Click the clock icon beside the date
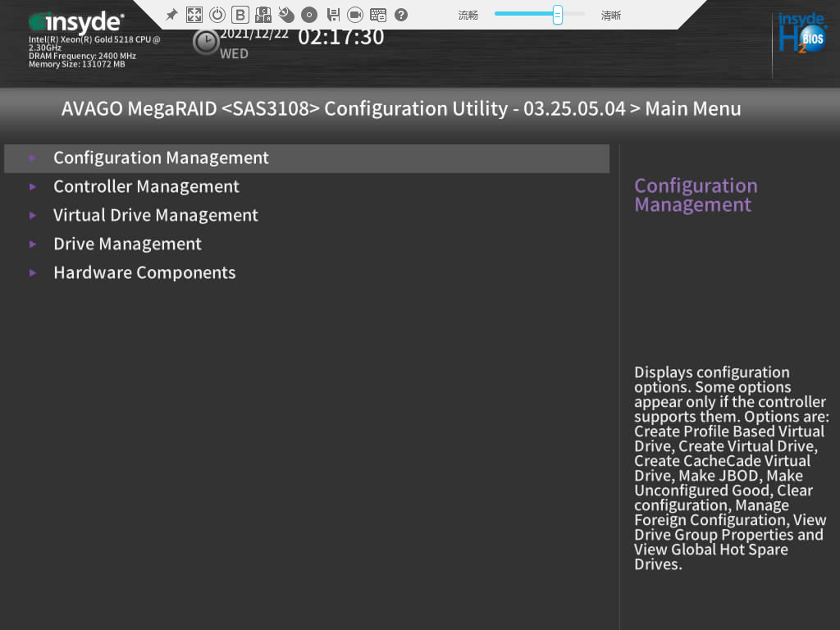This screenshot has height=630, width=840. [205, 42]
